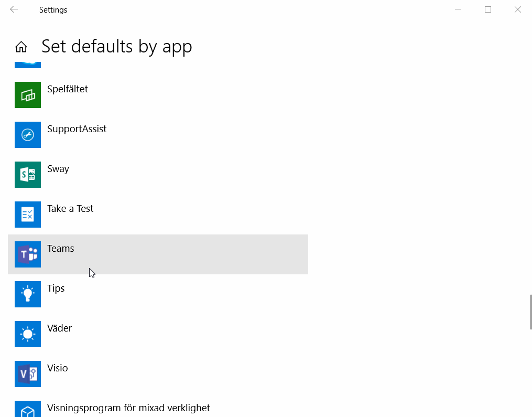Select the Teams list entry label
Screen dimensions: 532x417
point(61,249)
